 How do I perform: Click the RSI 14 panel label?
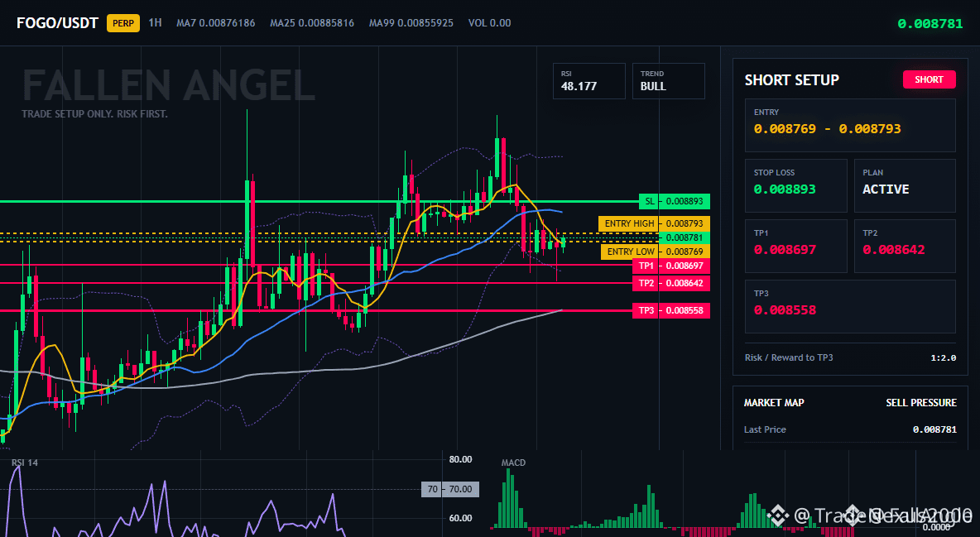(24, 463)
